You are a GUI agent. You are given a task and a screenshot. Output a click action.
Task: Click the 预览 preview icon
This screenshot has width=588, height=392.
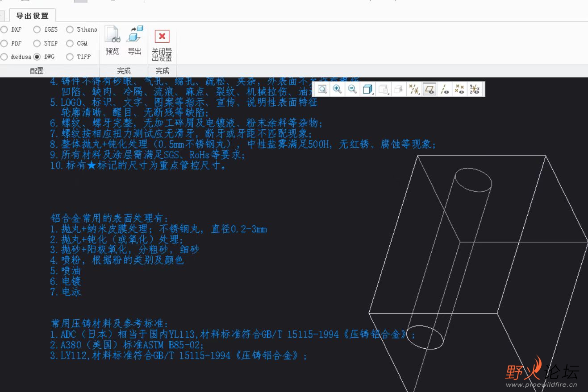(x=113, y=34)
